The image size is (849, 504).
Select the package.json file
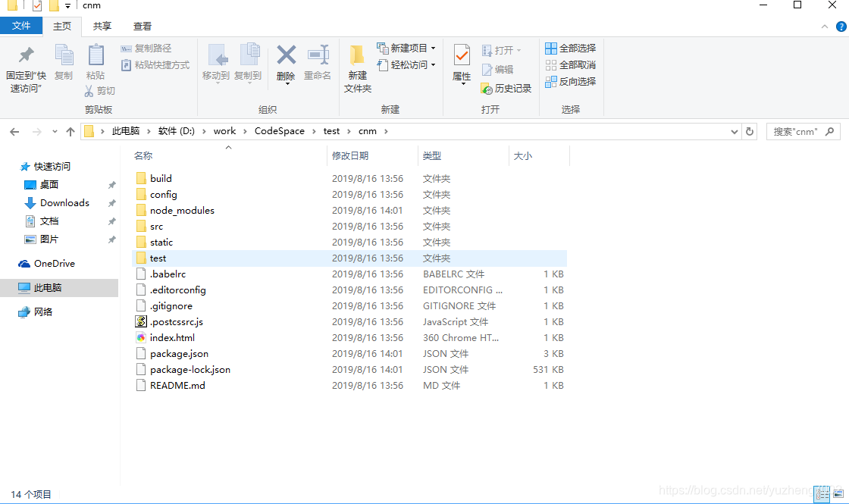tap(349, 353)
